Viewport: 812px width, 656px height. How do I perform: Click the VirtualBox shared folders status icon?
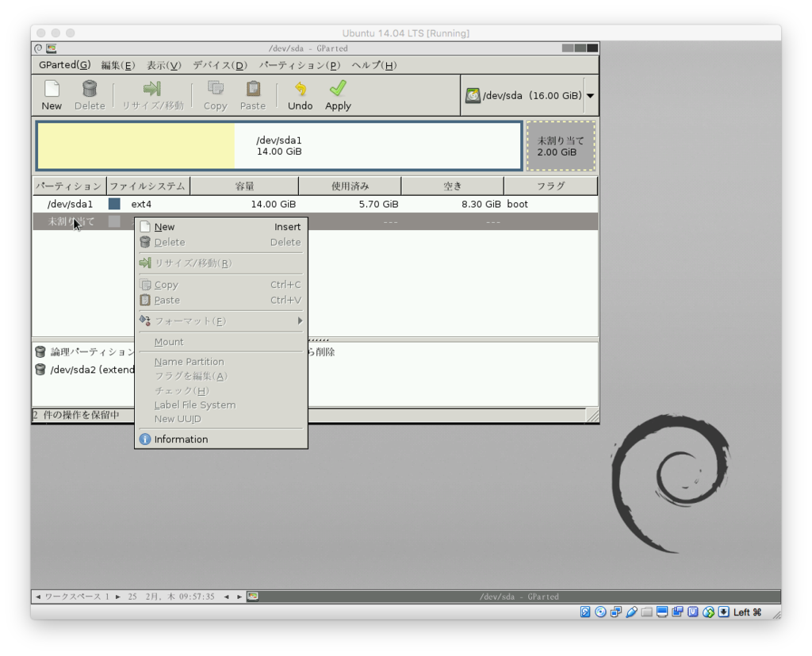coord(647,612)
